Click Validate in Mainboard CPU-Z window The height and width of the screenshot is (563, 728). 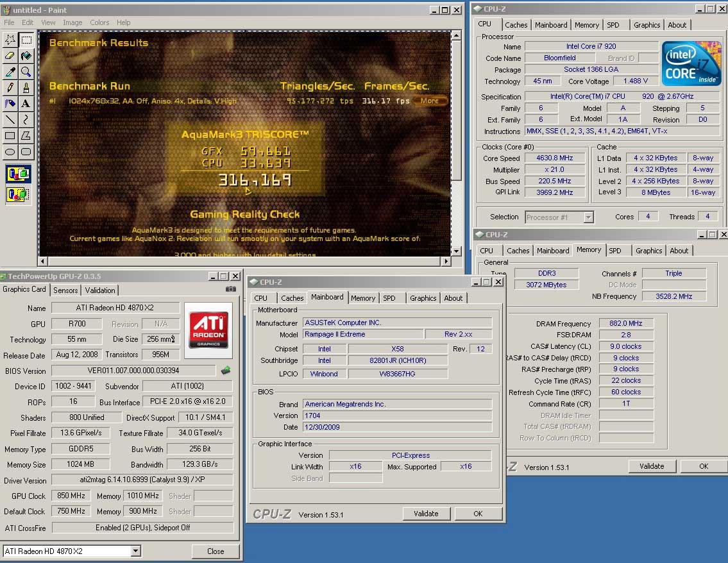point(426,514)
